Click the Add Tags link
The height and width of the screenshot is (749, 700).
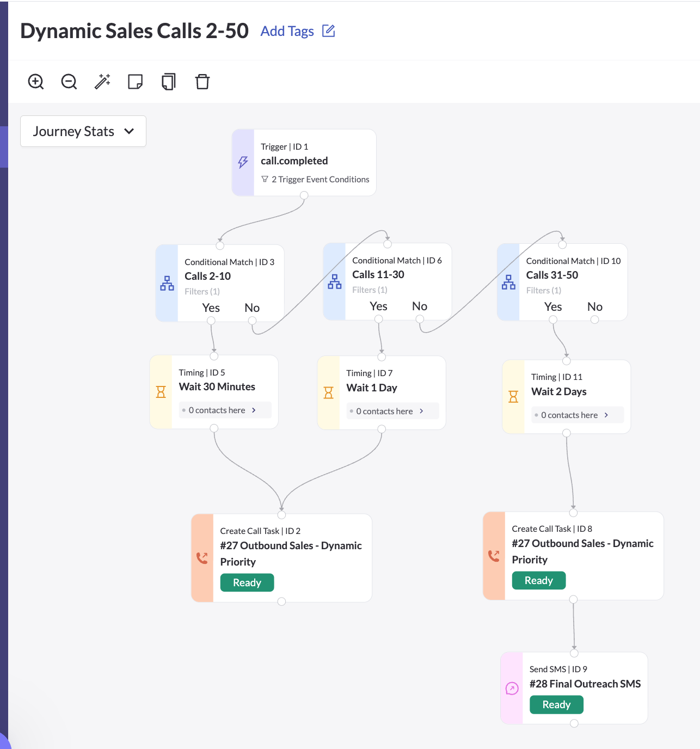(287, 32)
